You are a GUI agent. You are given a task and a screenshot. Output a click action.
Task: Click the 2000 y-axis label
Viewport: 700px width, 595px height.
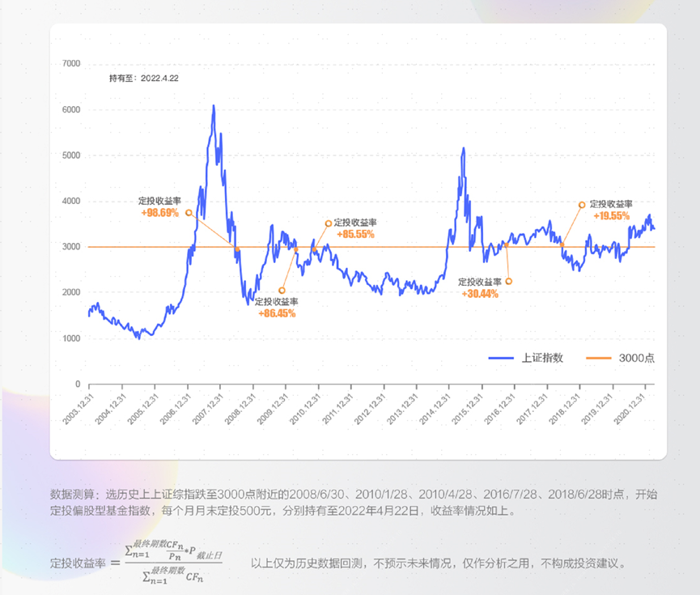[71, 292]
